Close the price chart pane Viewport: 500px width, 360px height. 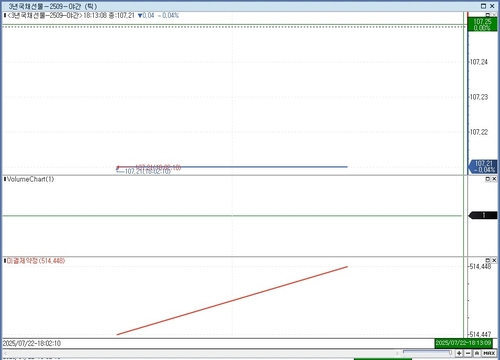click(x=494, y=15)
